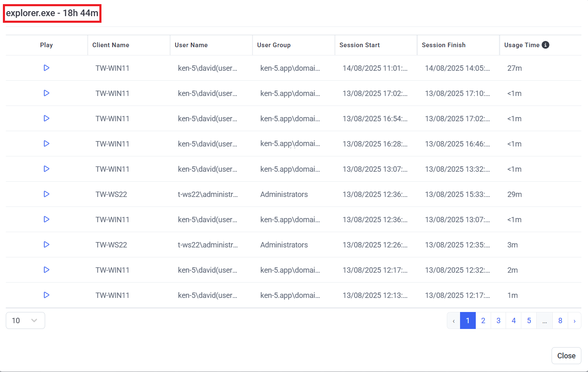Image resolution: width=588 pixels, height=372 pixels.
Task: Select the Session Finish column header
Action: [x=443, y=45]
